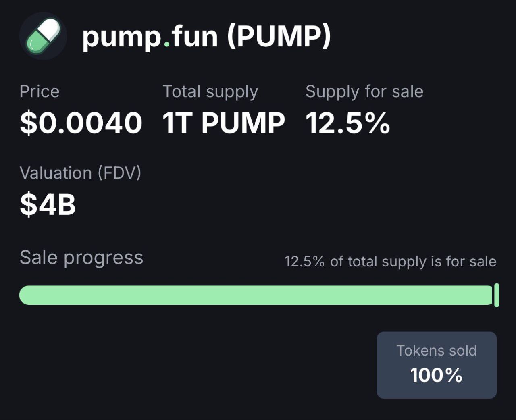The image size is (516, 420).
Task: Click the 100% tokens sold figure
Action: click(436, 375)
